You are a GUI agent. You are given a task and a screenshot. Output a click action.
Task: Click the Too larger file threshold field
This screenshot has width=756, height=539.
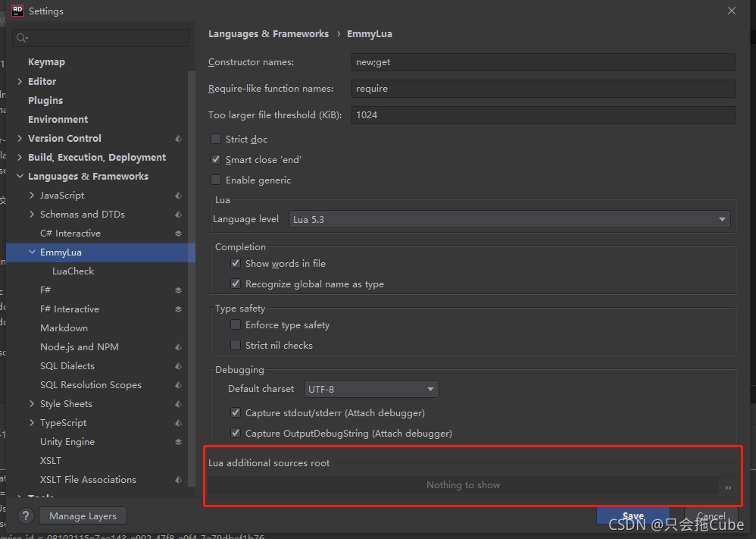pyautogui.click(x=543, y=115)
